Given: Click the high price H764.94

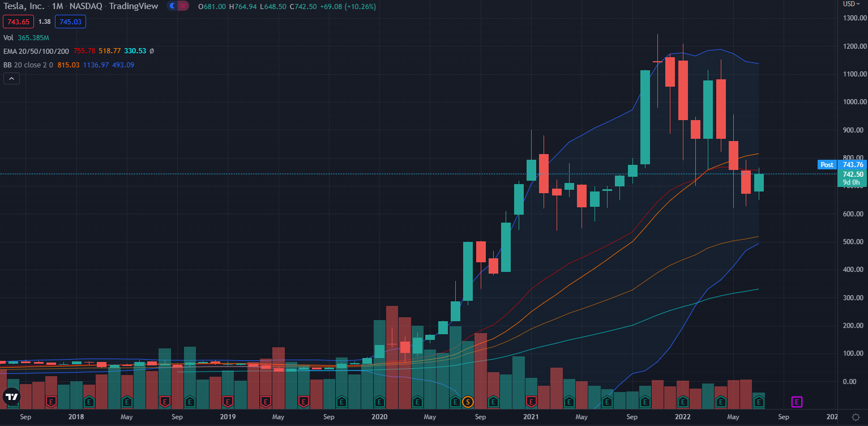Looking at the screenshot, I should point(244,6).
